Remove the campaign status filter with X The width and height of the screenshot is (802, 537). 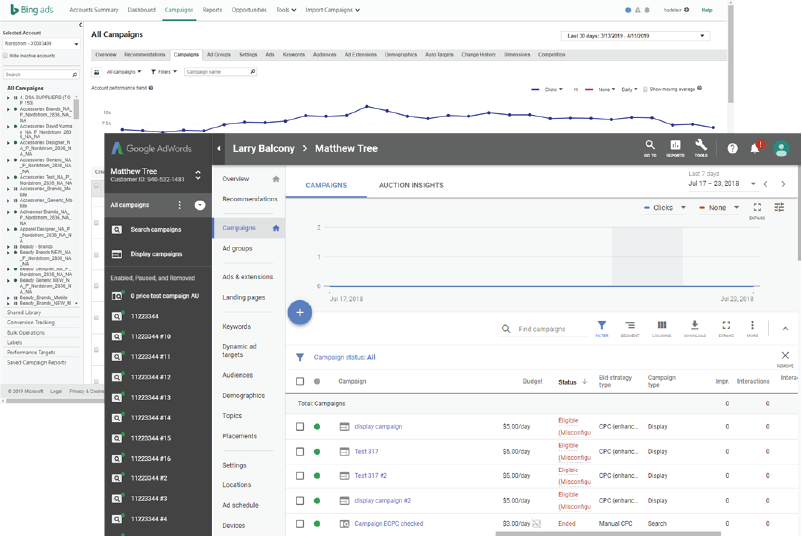click(x=785, y=355)
